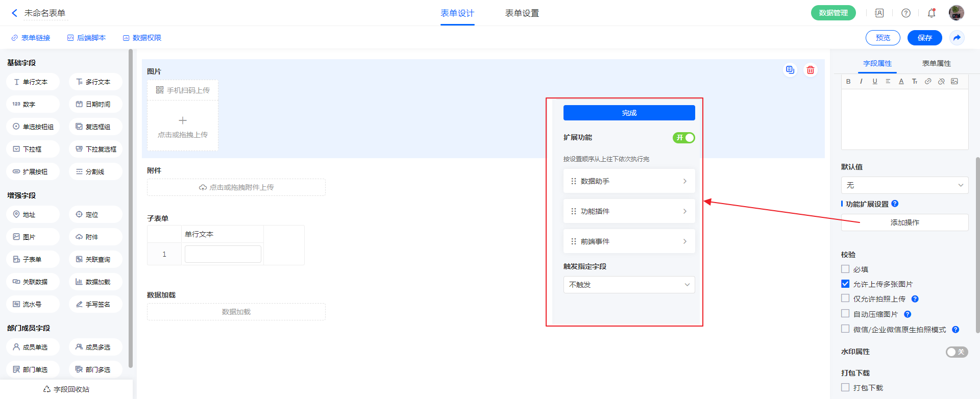Enable the 水印属性 toggle

point(956,352)
